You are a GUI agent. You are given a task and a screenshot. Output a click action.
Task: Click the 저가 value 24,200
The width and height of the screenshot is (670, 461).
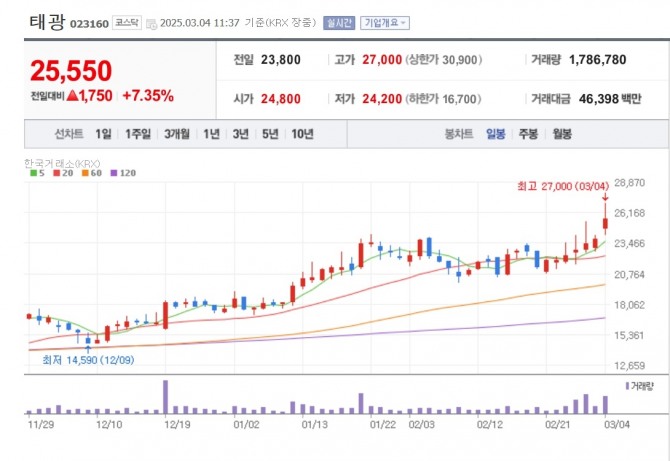point(382,99)
